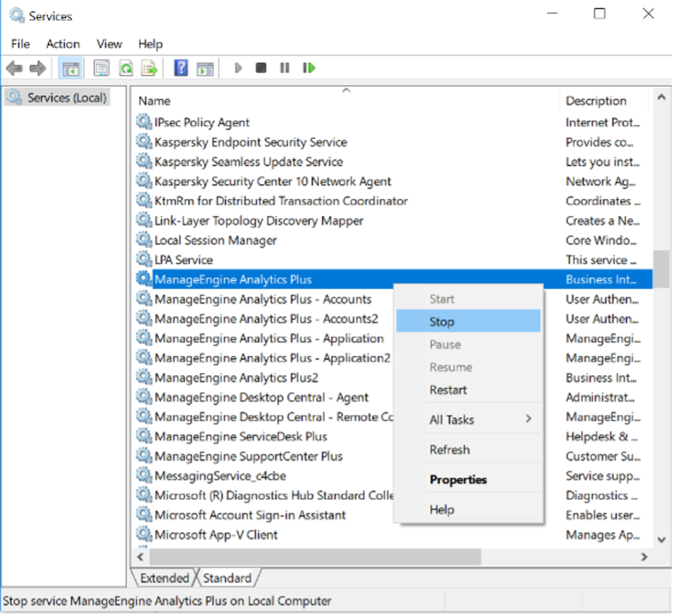Choose Help in the context menu
The height and width of the screenshot is (616, 674).
click(x=468, y=510)
